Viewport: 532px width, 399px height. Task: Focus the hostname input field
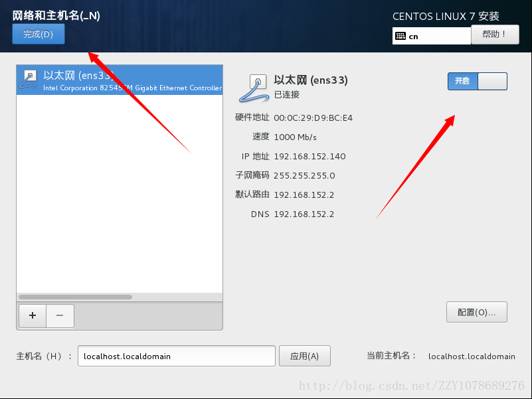click(177, 356)
